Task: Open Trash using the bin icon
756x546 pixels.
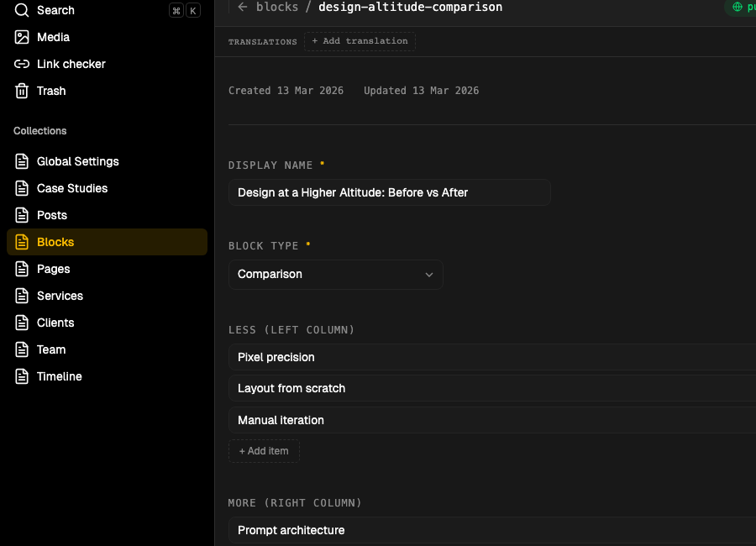Action: click(20, 91)
